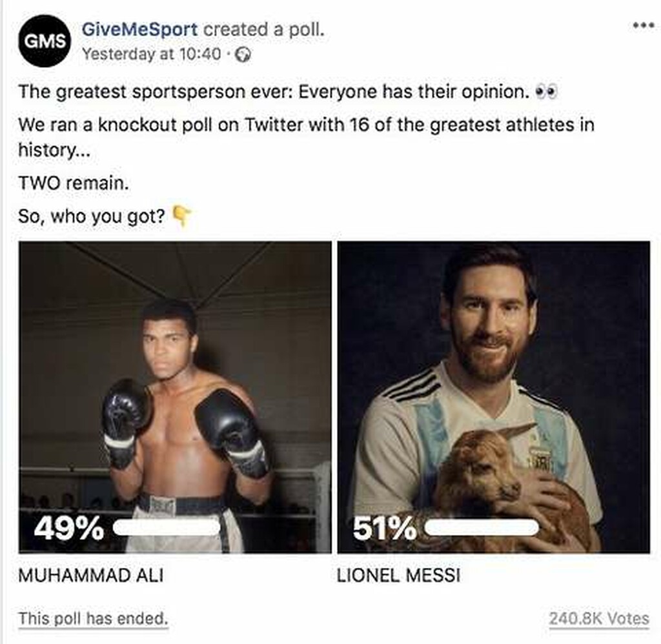Screen dimensions: 661x644
Task: Click the eyes emoji in the post
Action: 546,92
